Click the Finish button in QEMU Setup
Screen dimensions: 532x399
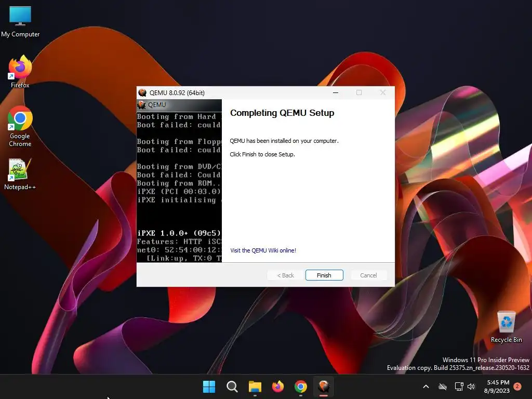coord(324,275)
